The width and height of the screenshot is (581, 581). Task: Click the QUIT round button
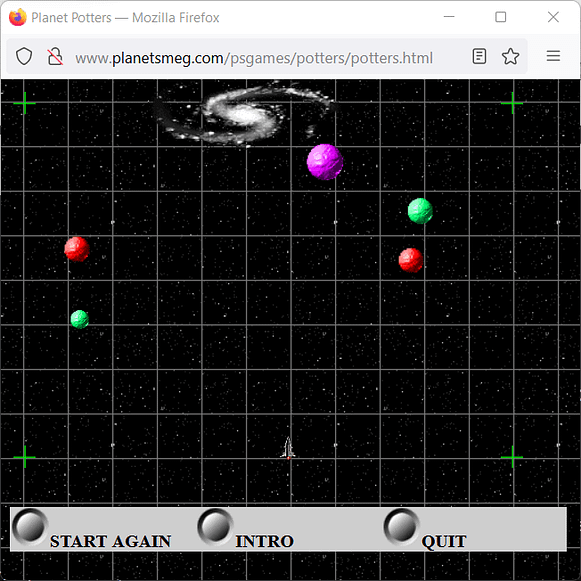point(402,527)
